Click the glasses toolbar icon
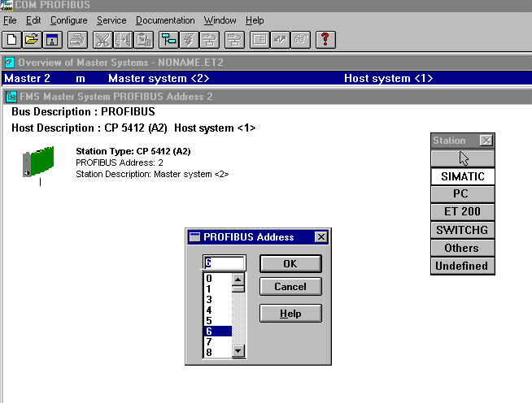532x403 pixels. (x=301, y=40)
